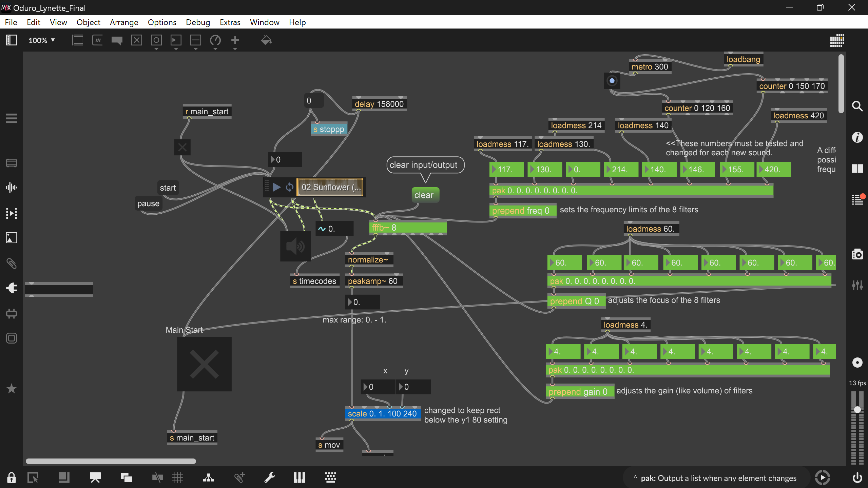This screenshot has height=488, width=868.
Task: Toggle the small X toggle below main_start
Action: [x=182, y=147]
